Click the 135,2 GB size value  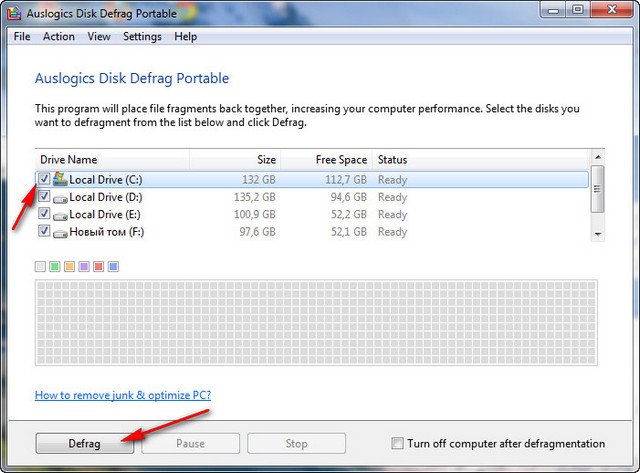(255, 197)
